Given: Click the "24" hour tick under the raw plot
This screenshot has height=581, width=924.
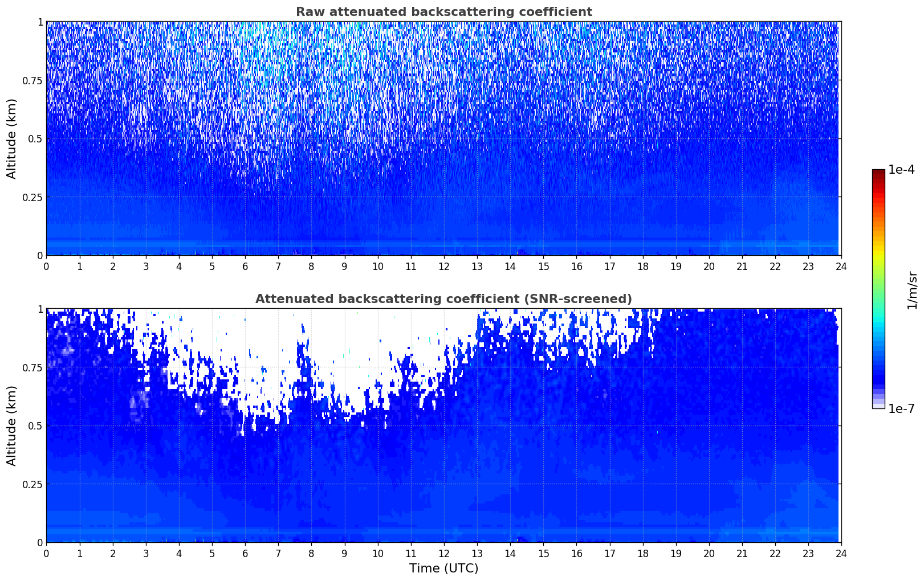Looking at the screenshot, I should [841, 266].
